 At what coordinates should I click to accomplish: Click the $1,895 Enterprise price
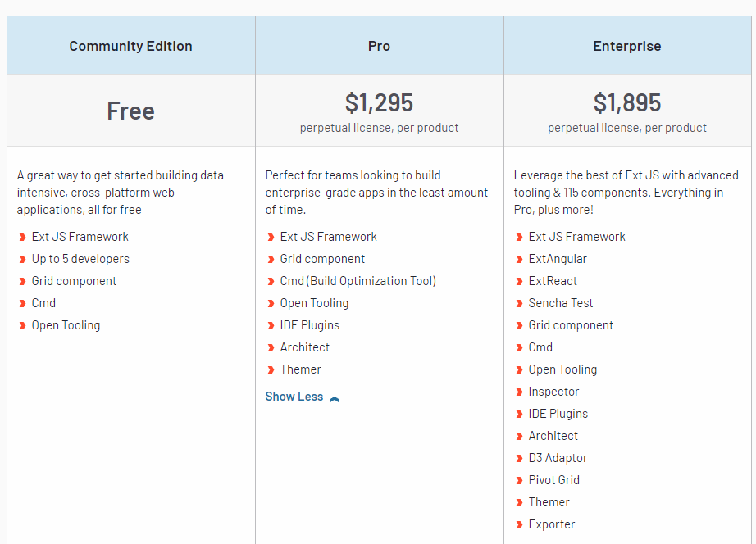627,102
